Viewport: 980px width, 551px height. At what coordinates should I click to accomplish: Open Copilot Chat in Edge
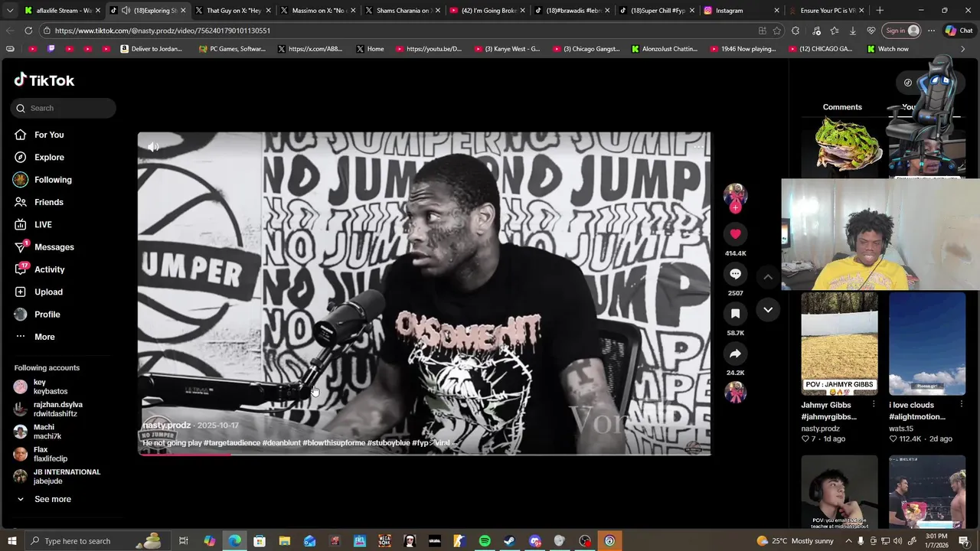[x=959, y=31]
